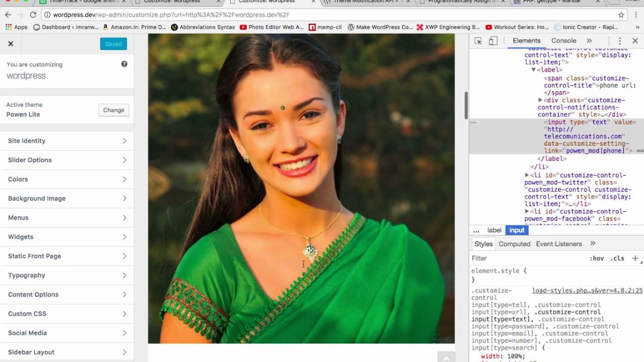Open the Apps bookmarks shortcut
The image size is (644, 362).
pos(16,27)
